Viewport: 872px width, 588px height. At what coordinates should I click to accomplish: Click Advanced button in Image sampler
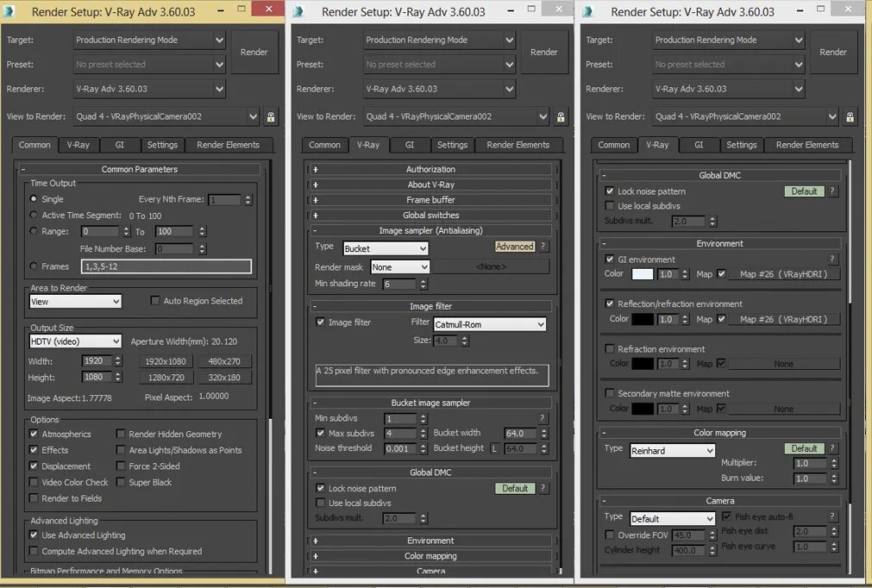coord(514,247)
